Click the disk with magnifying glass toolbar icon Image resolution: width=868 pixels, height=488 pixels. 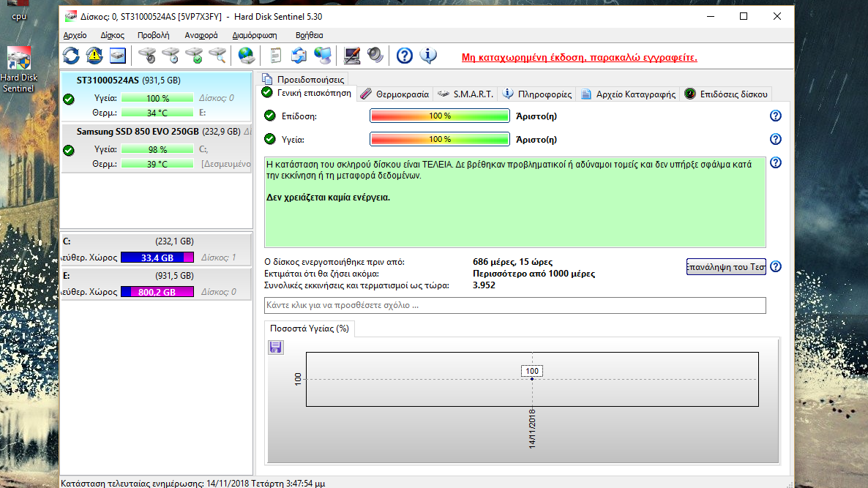click(217, 56)
